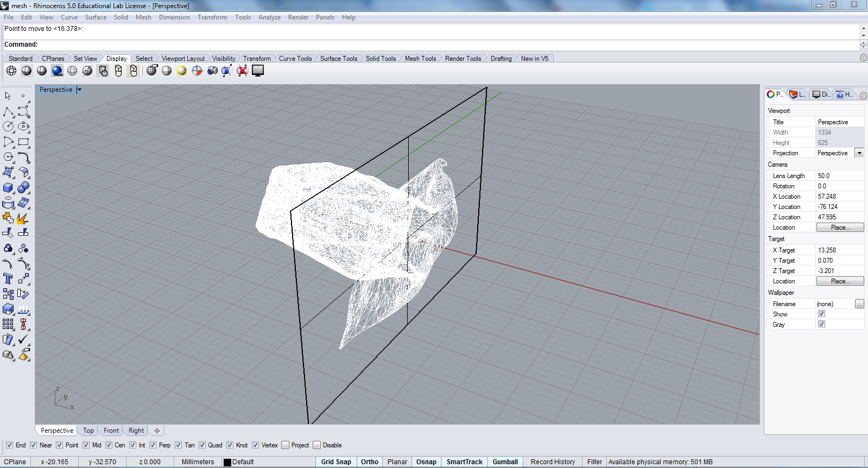Click the yellow sphere render mesh icon
Screen dimensions: 868x468
point(182,71)
